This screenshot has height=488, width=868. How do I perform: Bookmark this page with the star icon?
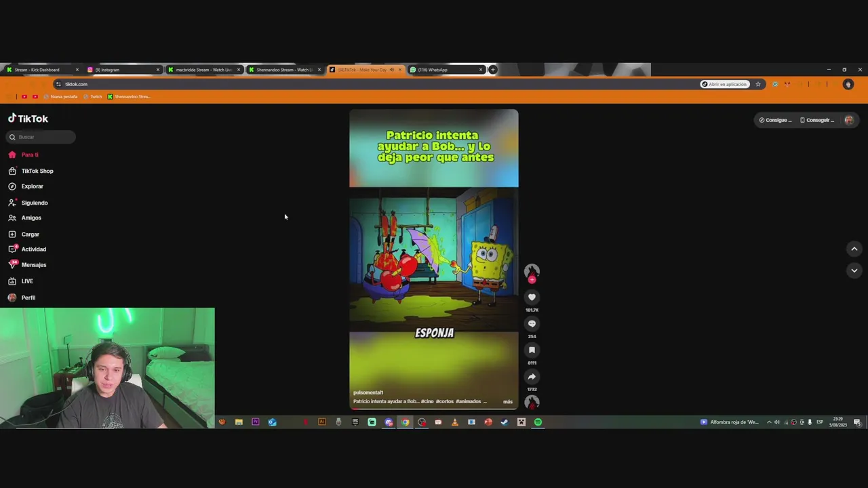pos(758,84)
